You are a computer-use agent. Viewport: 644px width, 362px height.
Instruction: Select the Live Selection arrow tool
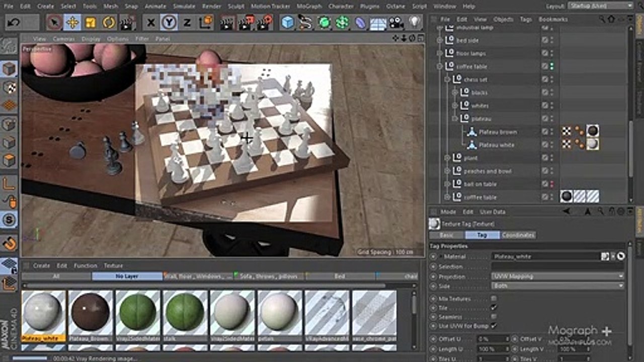54,23
